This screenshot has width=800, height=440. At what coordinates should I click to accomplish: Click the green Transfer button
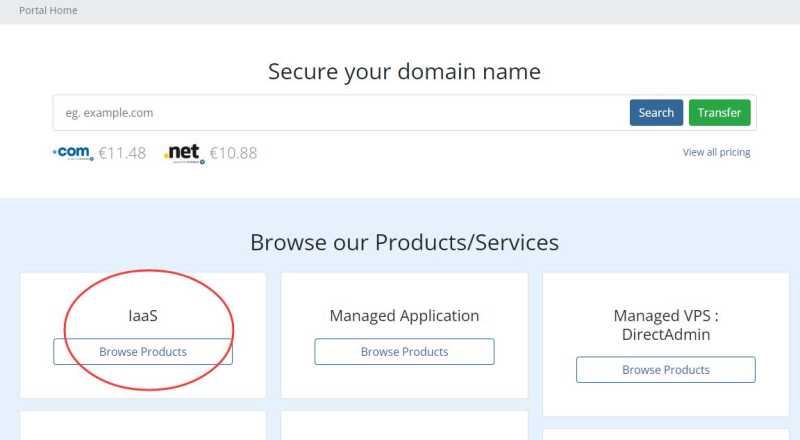(719, 113)
